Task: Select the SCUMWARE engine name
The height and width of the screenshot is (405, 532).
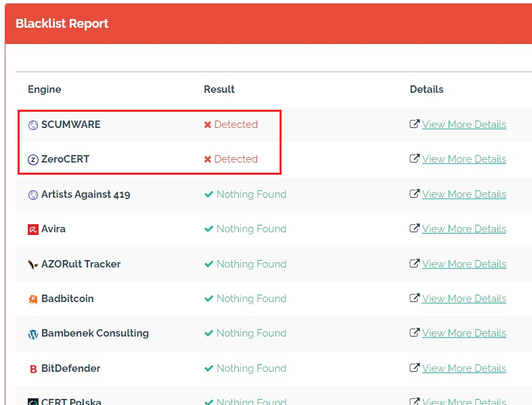Action: click(x=71, y=125)
